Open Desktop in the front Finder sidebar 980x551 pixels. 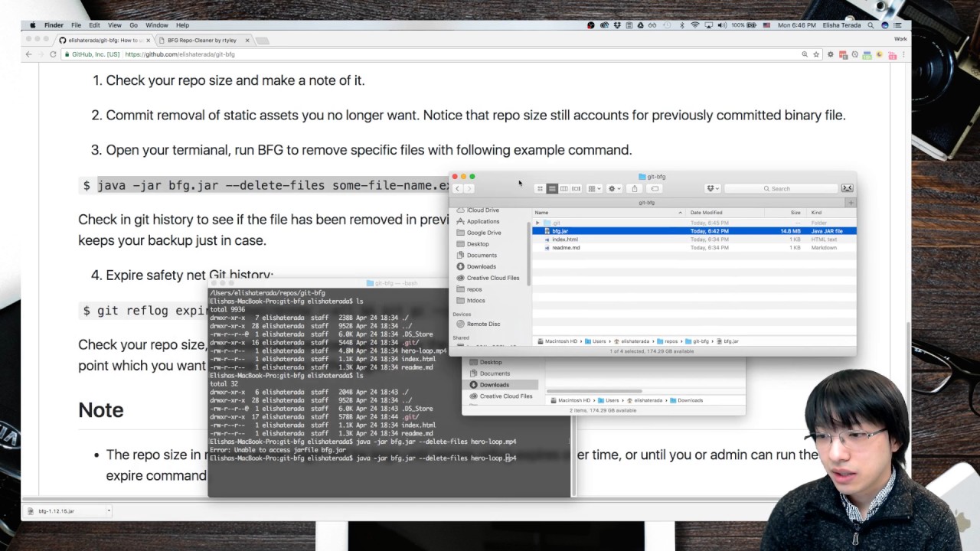coord(478,244)
